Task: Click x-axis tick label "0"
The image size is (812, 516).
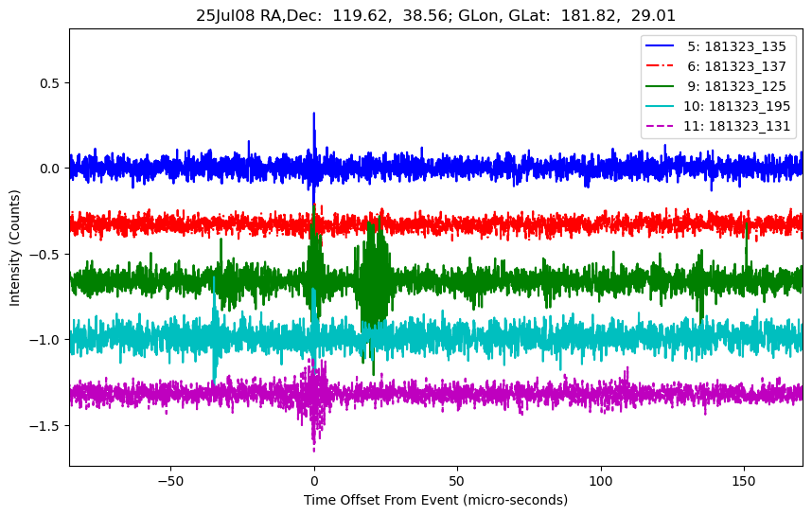Action: (x=314, y=481)
